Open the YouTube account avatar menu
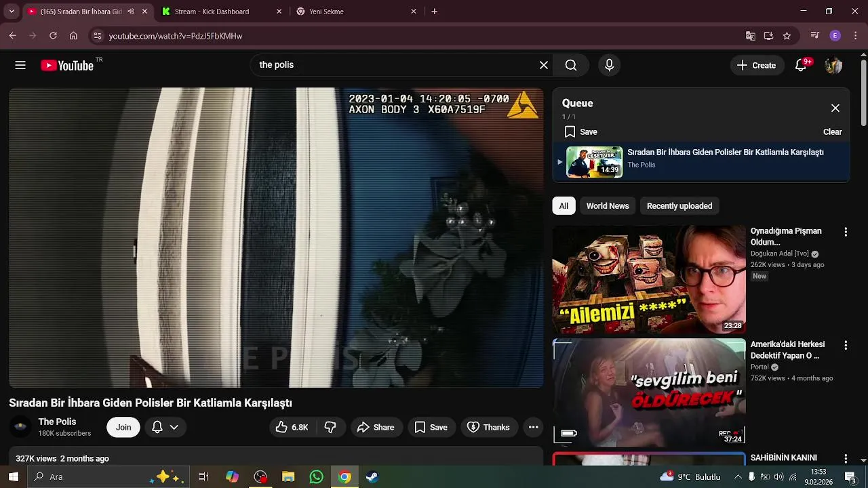This screenshot has width=868, height=488. [833, 65]
